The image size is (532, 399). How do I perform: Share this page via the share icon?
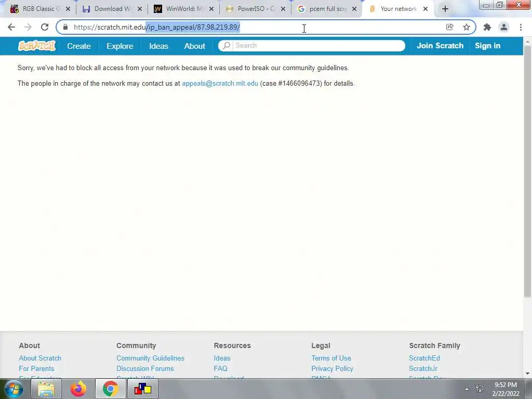click(x=449, y=27)
